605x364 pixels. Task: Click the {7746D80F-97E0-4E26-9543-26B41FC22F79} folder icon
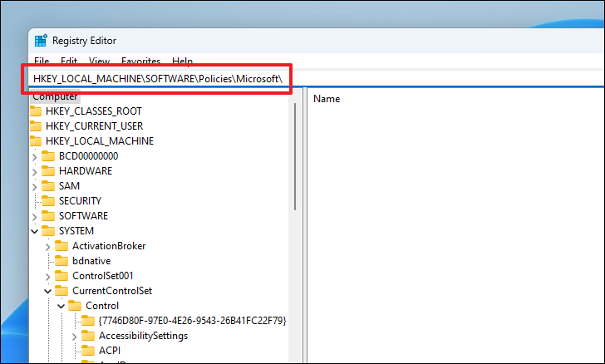tap(88, 321)
